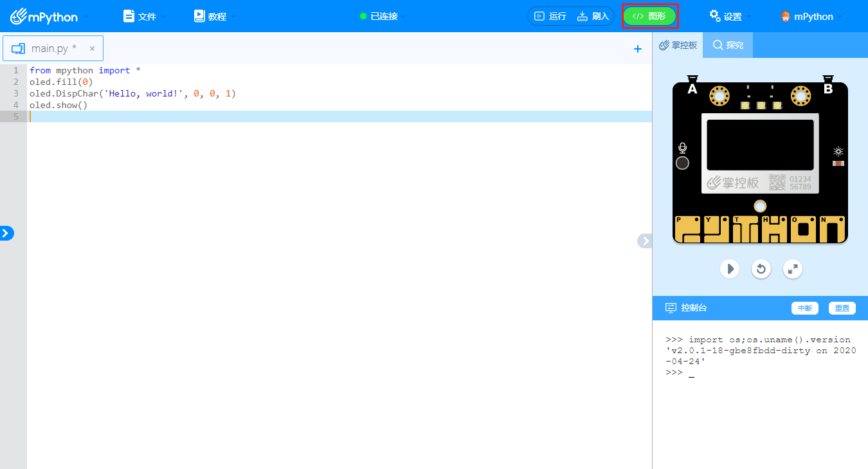Click touch pad N on board
868x469 pixels.
click(x=832, y=228)
